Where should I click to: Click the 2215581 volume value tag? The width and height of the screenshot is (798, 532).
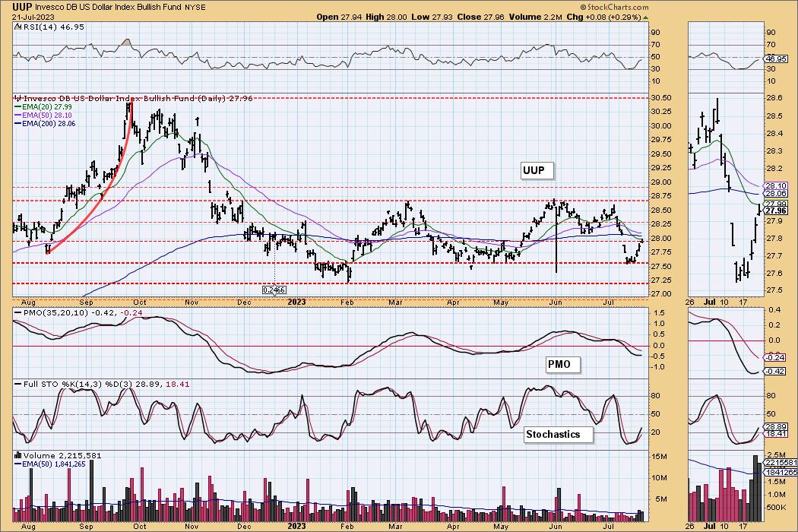click(x=781, y=462)
